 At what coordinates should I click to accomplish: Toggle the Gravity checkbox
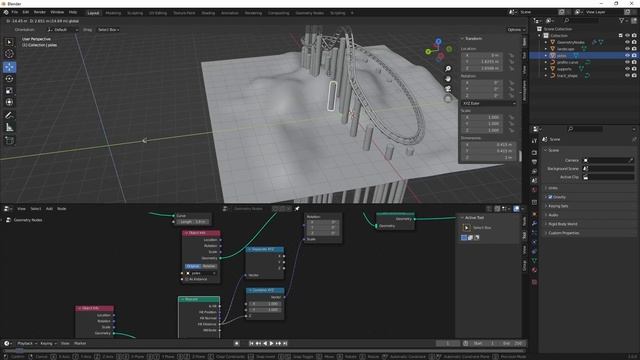tap(550, 197)
